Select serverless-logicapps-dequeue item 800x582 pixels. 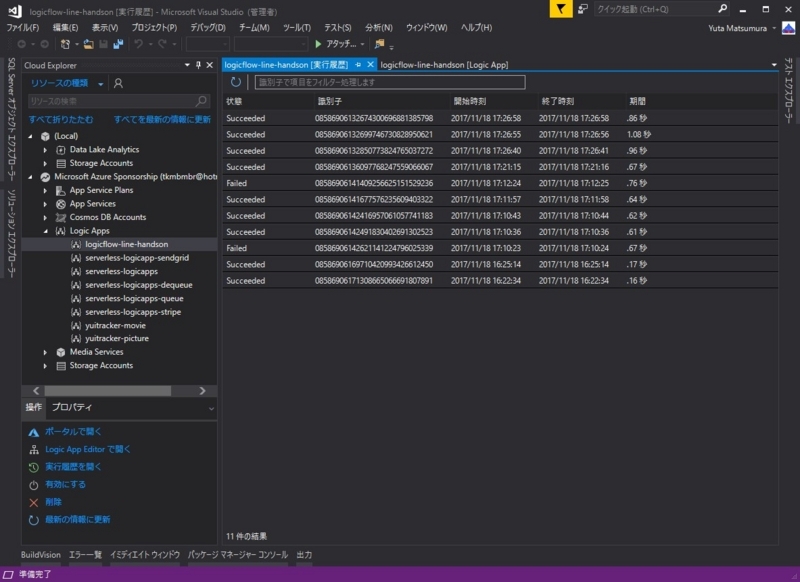(138, 285)
